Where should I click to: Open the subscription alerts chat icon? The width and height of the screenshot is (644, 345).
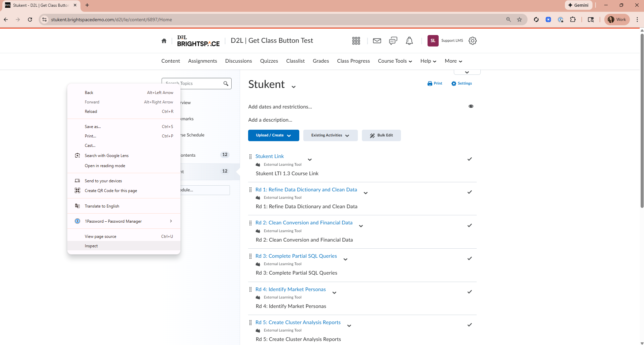click(393, 41)
